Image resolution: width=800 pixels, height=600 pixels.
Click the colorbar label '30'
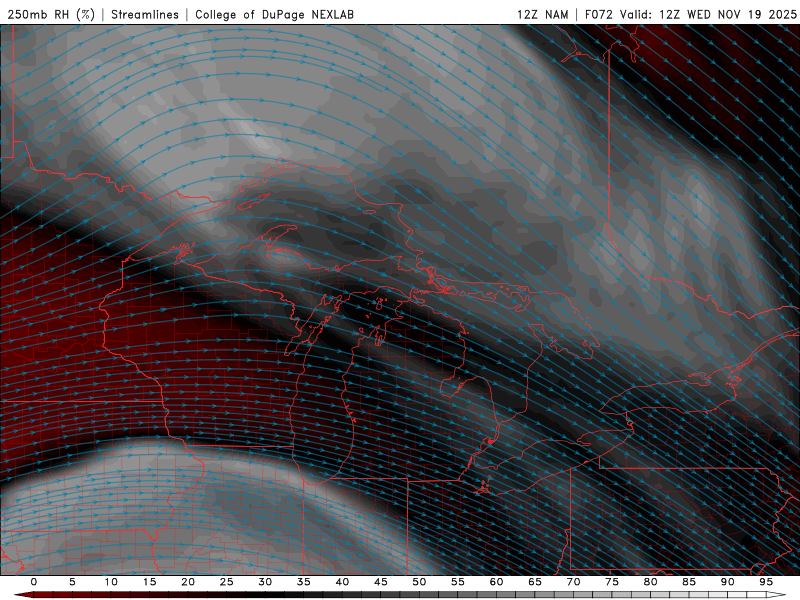tap(265, 582)
